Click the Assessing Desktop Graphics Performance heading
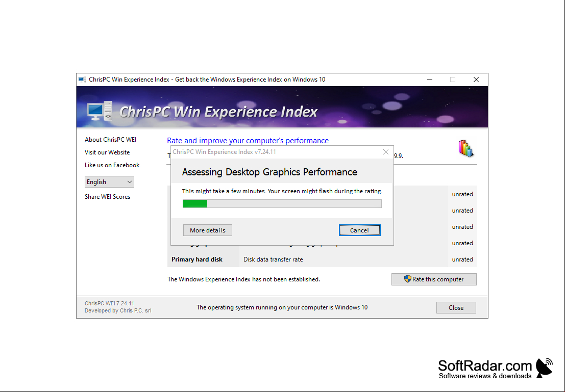The width and height of the screenshot is (565, 392). tap(269, 172)
